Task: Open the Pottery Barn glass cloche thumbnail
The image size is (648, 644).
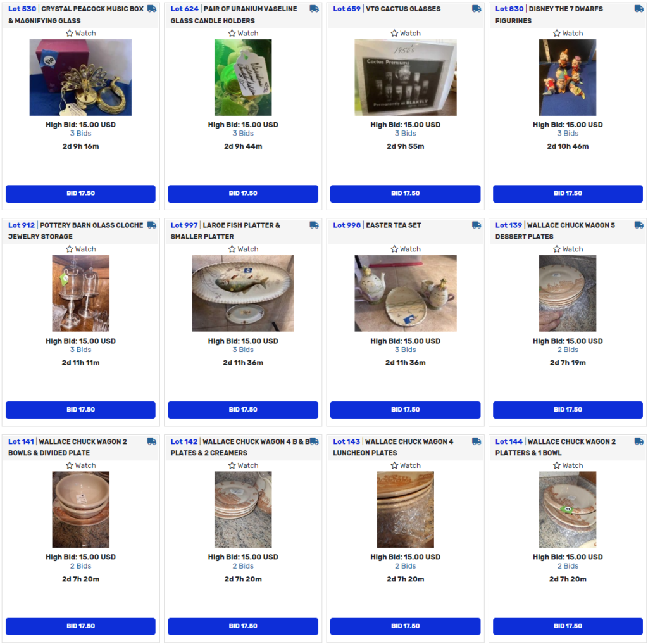Action: tap(80, 293)
